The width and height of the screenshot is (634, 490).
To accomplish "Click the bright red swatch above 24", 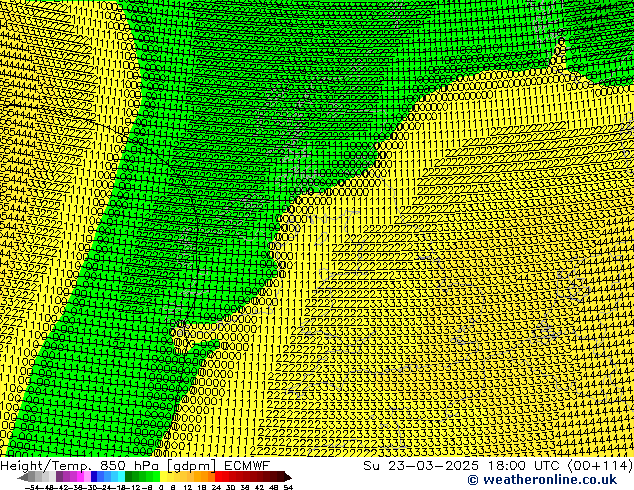I will (x=218, y=477).
